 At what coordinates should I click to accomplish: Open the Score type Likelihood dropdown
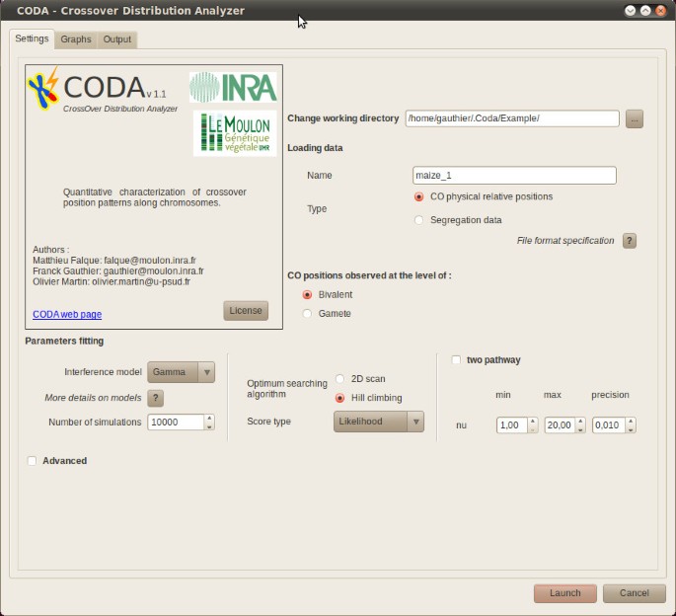click(x=378, y=422)
